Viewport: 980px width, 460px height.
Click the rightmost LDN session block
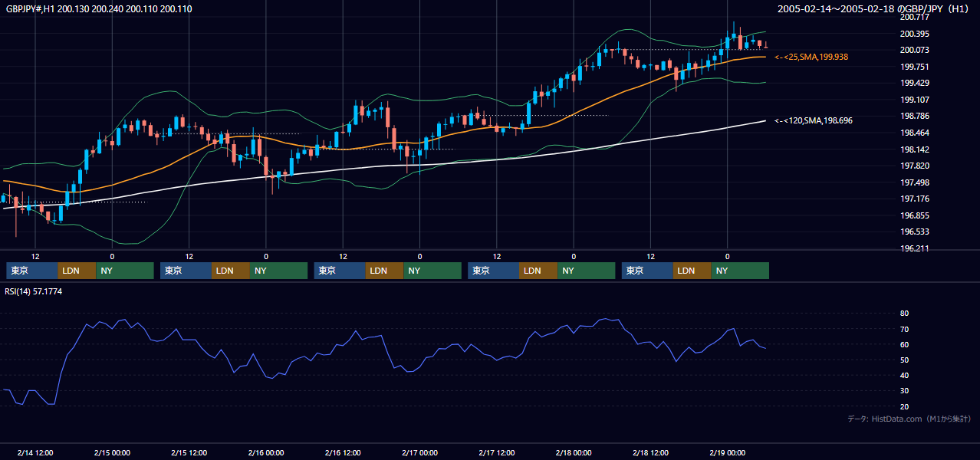pyautogui.click(x=692, y=271)
